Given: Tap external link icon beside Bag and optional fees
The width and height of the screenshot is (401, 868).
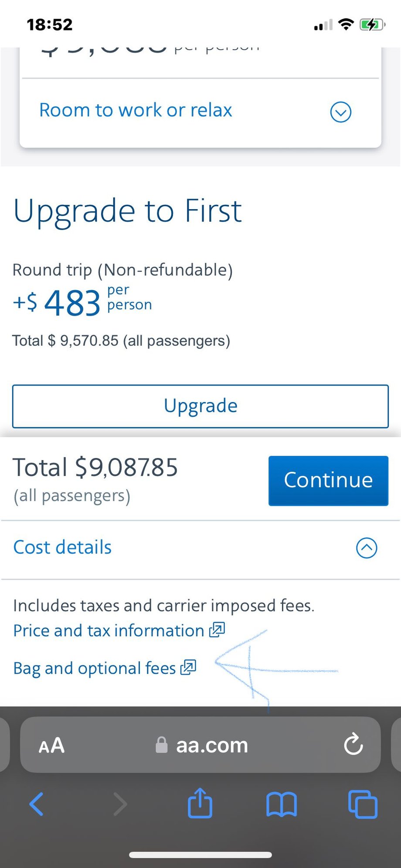Looking at the screenshot, I should coord(188,668).
